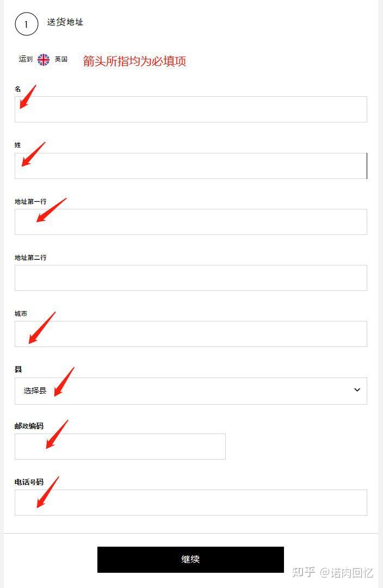Click the 知乎 watermark logo

point(304,572)
